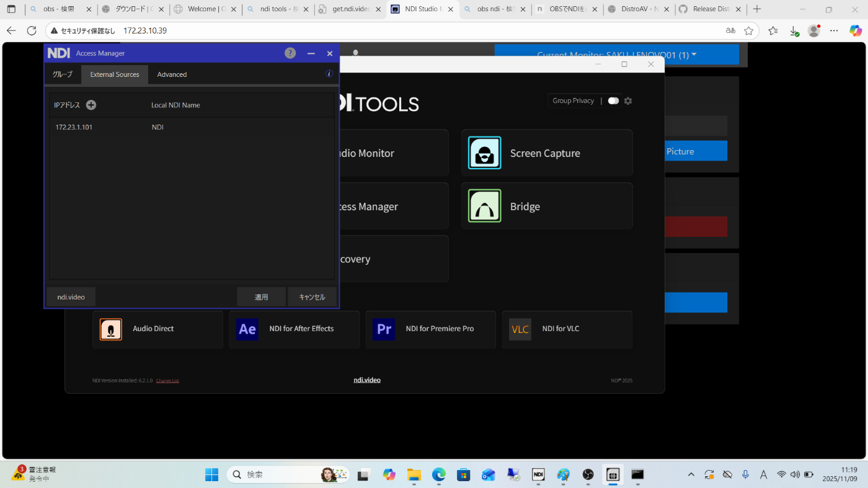Click the info icon in Access Manager tabs
Image resolution: width=868 pixels, height=488 pixels.
[x=329, y=74]
